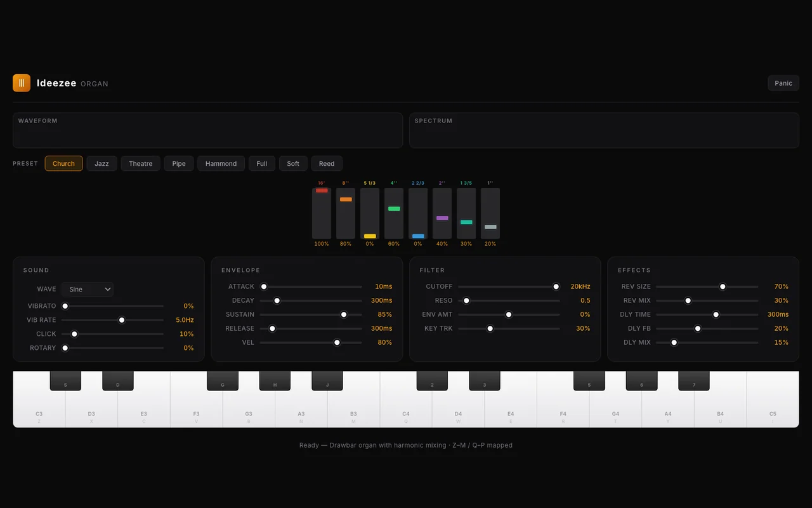Play the black key labeled H
Image resolution: width=812 pixels, height=508 pixels.
click(275, 381)
